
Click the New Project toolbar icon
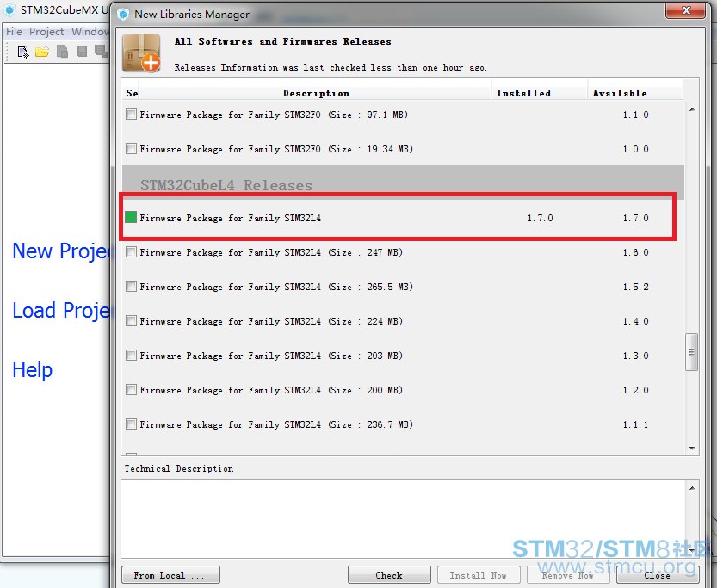[23, 53]
